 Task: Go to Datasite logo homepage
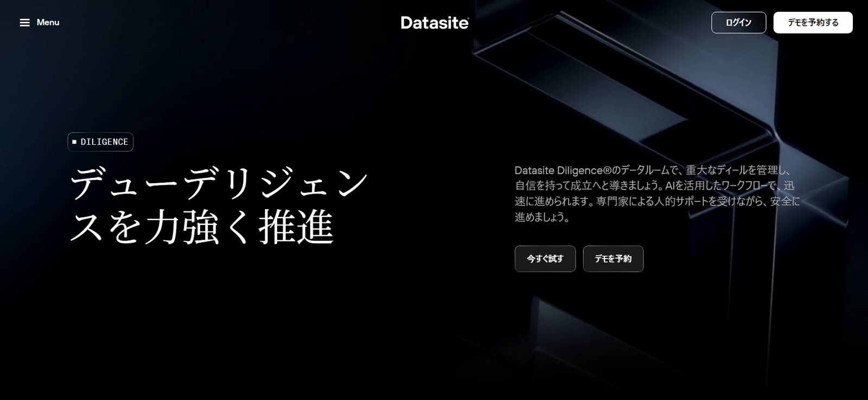435,22
